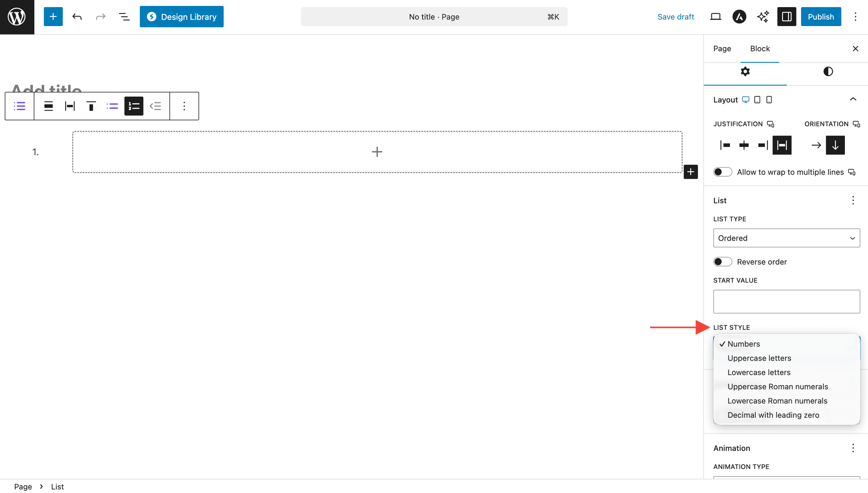
Task: Open List panel options menu
Action: [853, 200]
